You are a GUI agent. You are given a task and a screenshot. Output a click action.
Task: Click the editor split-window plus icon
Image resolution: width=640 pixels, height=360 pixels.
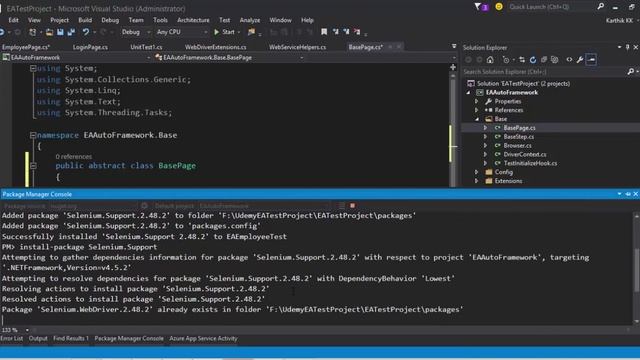click(x=453, y=67)
